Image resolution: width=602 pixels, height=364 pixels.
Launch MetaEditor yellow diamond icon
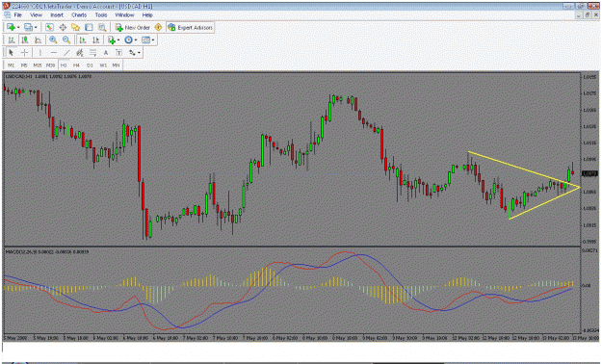point(158,27)
